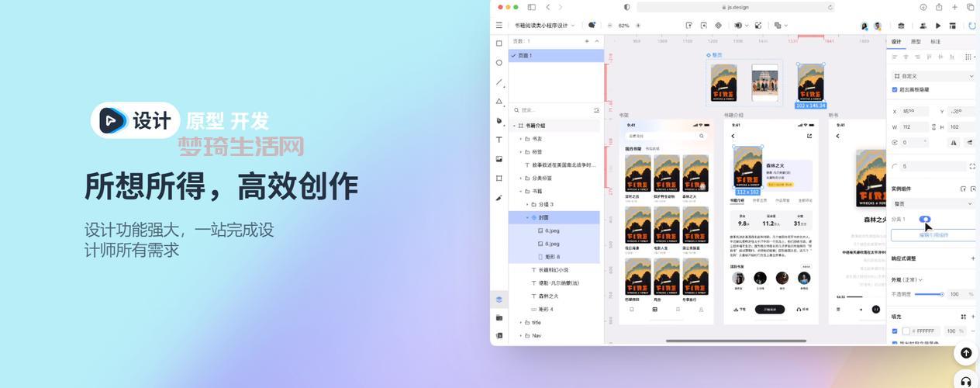The width and height of the screenshot is (980, 388).
Task: Switch to the 原型 tab
Action: pos(916,41)
